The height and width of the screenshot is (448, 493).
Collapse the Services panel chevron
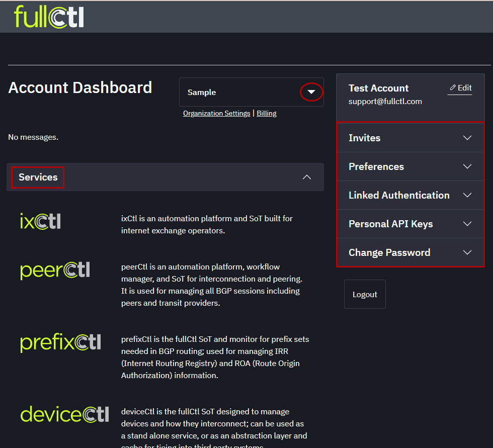coord(306,177)
